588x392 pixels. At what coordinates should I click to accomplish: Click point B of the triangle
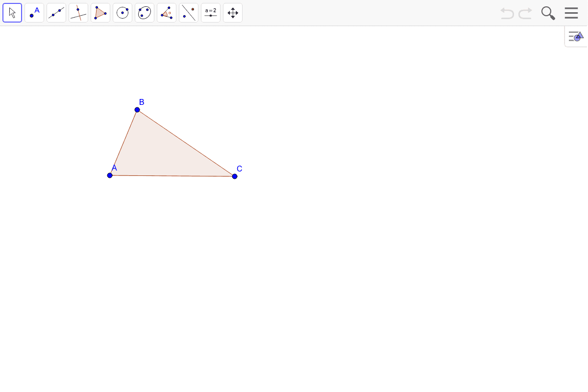pyautogui.click(x=137, y=110)
